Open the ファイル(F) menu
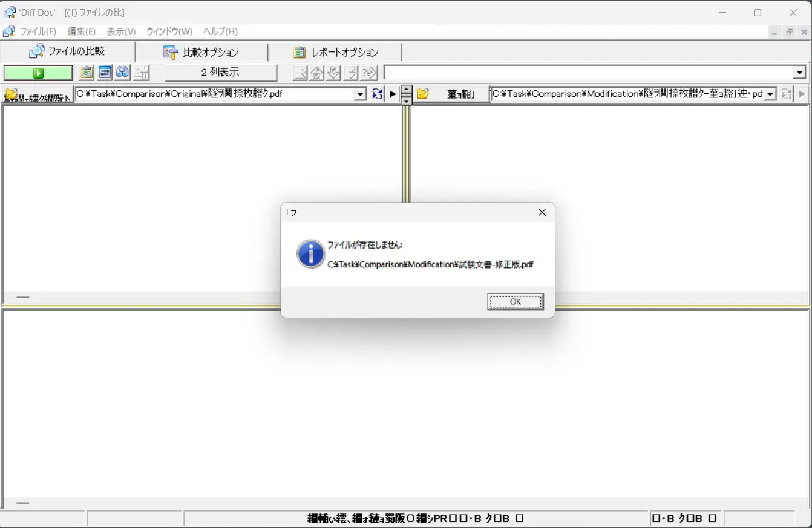This screenshot has width=812, height=528. click(x=38, y=31)
